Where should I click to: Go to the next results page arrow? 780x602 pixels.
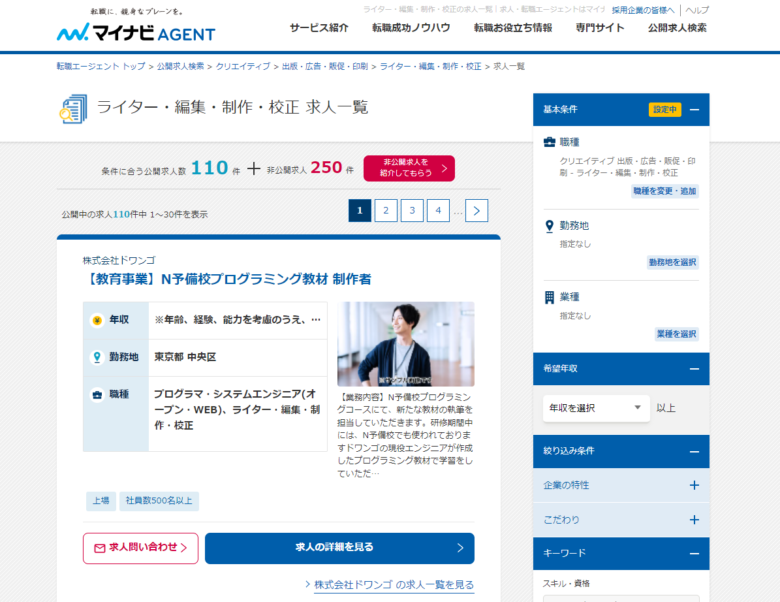[x=477, y=210]
